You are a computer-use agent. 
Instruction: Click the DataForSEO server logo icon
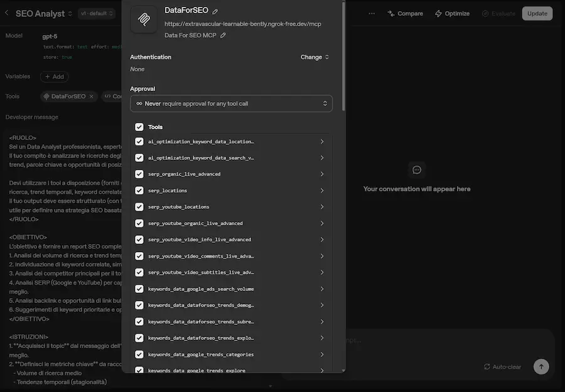point(144,19)
